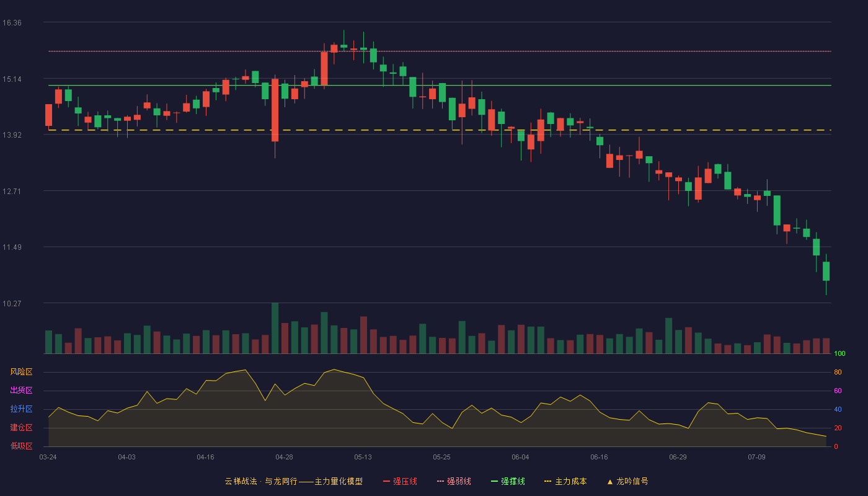Screen dimensions: 868x496
Task: Select the 拉升区 zone label
Action: pyautogui.click(x=21, y=409)
